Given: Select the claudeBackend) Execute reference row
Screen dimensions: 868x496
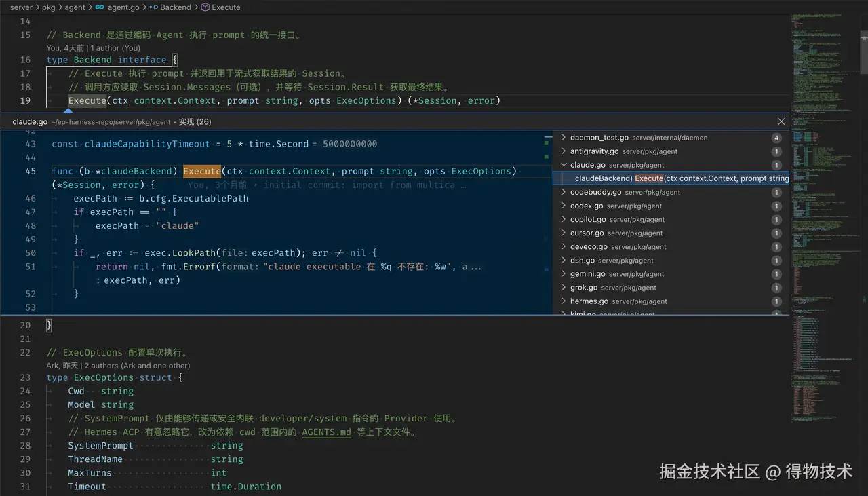Looking at the screenshot, I should tap(671, 178).
